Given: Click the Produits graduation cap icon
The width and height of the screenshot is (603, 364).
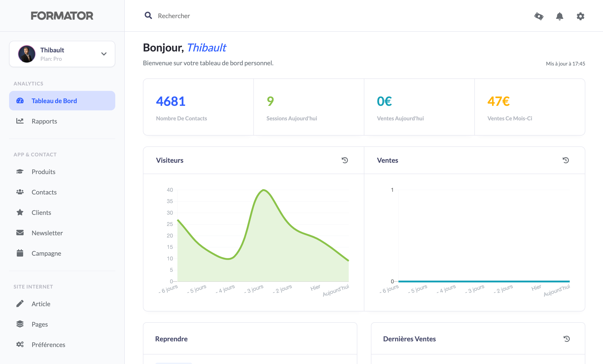Looking at the screenshot, I should coord(20,172).
